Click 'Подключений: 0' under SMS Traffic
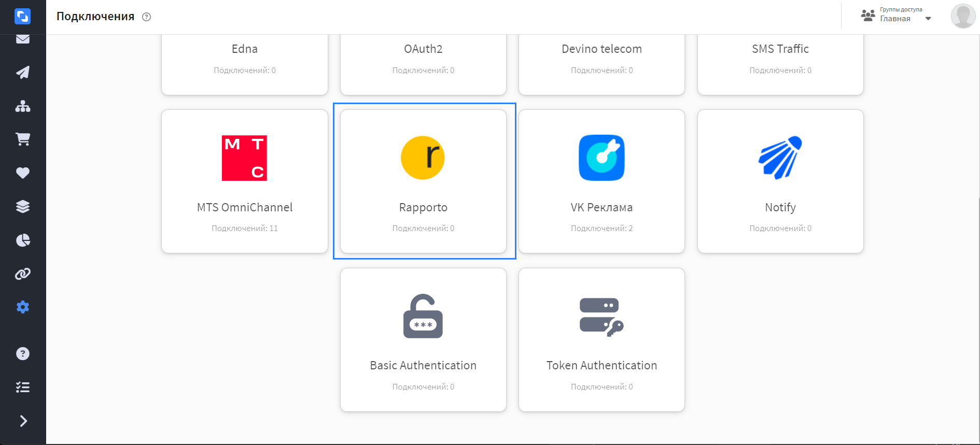Screen dimensions: 980x445 point(780,70)
